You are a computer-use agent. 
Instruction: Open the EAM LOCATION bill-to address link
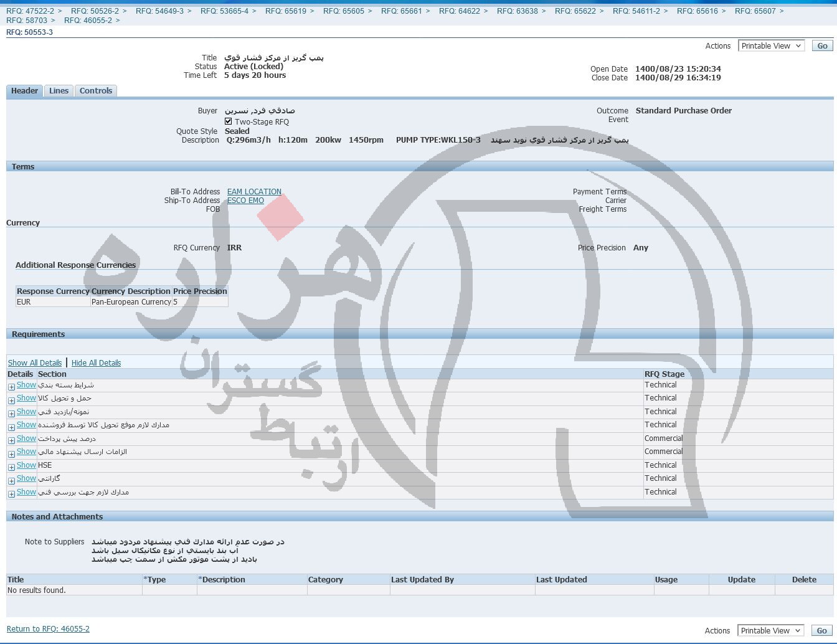(254, 192)
